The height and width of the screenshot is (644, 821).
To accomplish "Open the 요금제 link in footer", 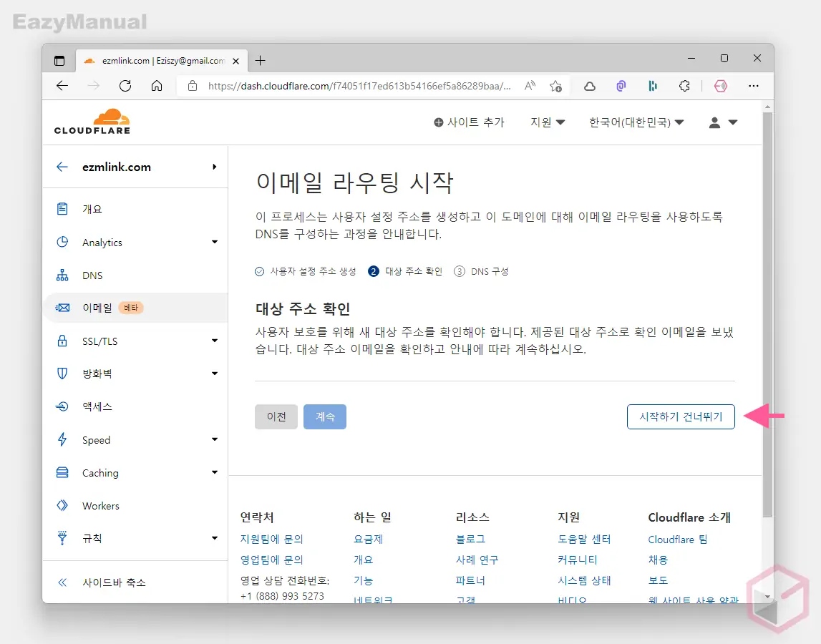I will (368, 539).
